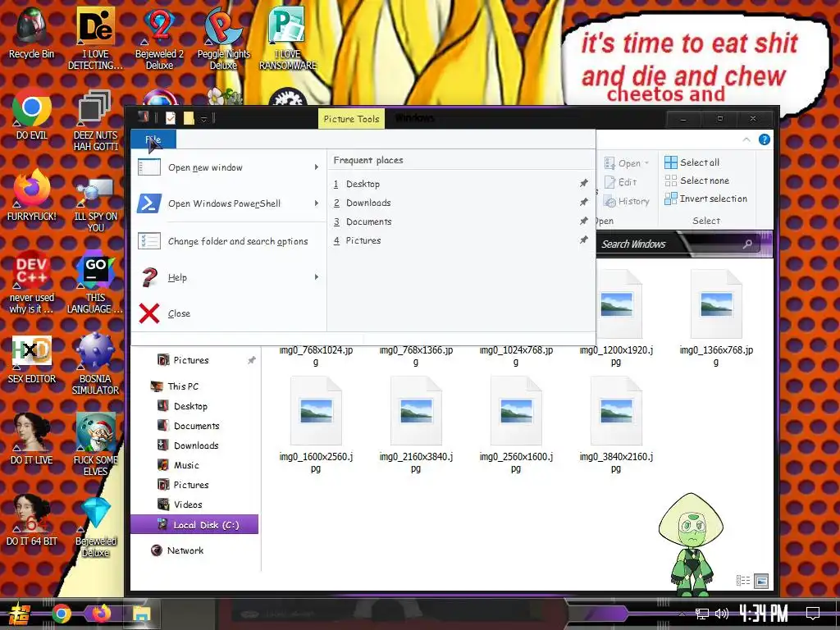Click the Start button on the taskbar
The height and width of the screenshot is (630, 840).
coord(18,614)
